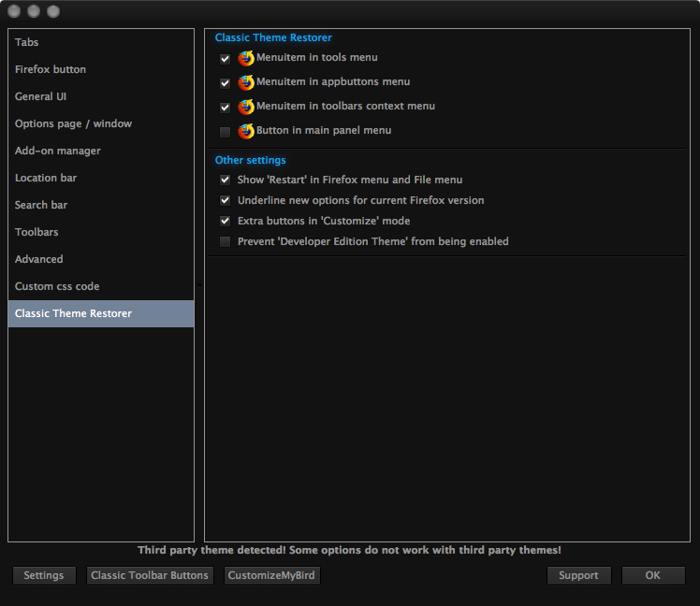Open 'Options page / window' category

(x=101, y=123)
